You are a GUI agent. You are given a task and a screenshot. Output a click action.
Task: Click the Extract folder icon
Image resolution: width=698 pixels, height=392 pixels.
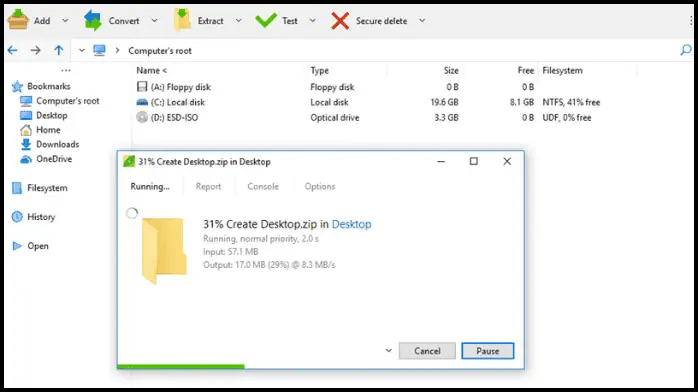point(182,20)
